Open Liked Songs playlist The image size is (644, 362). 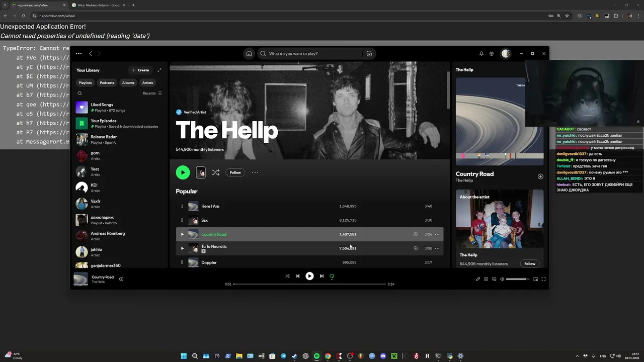[x=119, y=107]
